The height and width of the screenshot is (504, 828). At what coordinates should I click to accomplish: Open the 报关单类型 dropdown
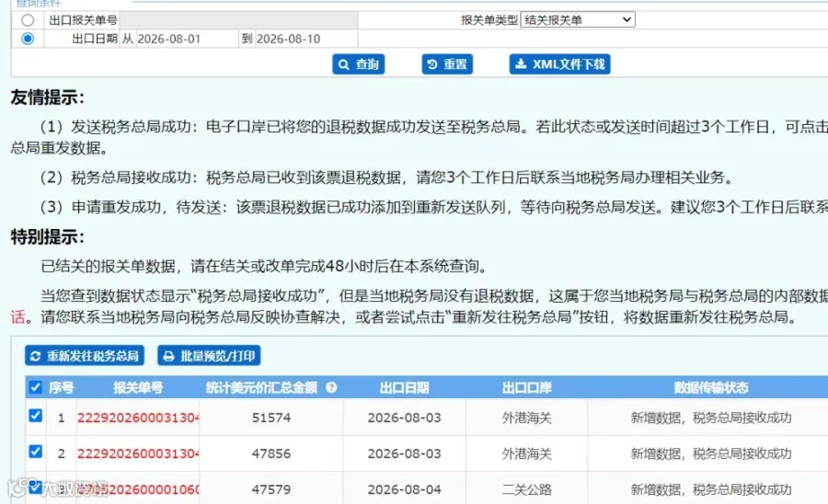coord(578,20)
